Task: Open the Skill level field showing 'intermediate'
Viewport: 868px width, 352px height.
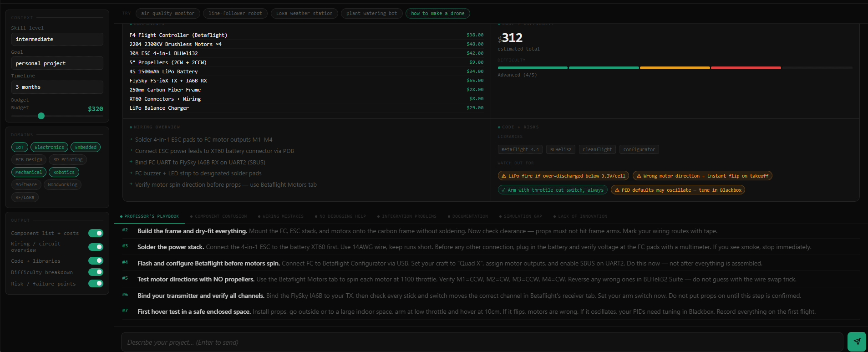Action: click(x=57, y=39)
